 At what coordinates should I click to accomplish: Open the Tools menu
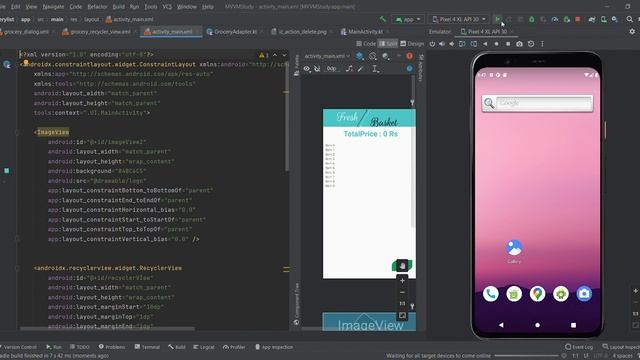click(151, 7)
